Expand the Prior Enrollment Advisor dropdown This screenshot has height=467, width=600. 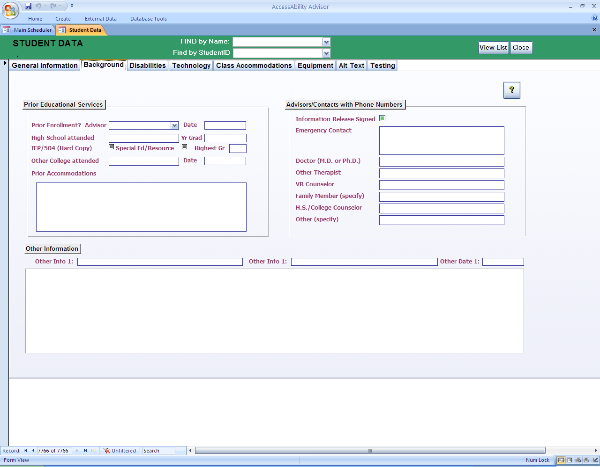[174, 125]
